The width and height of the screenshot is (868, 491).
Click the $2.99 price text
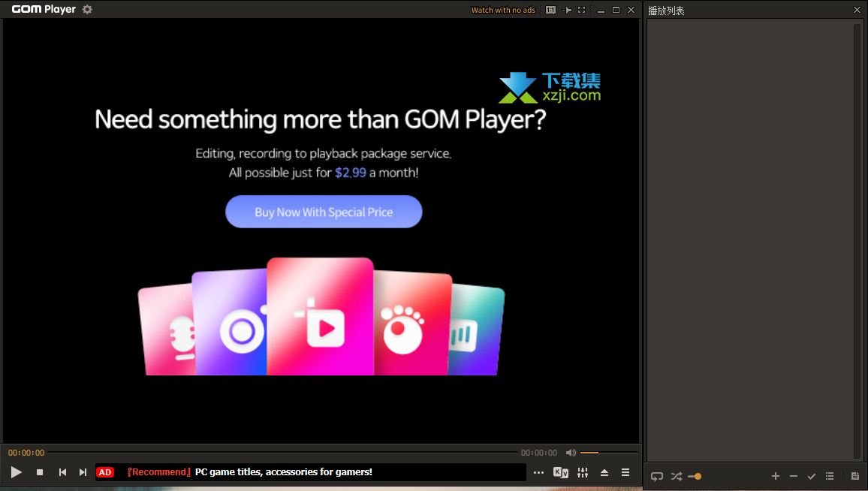pos(351,173)
